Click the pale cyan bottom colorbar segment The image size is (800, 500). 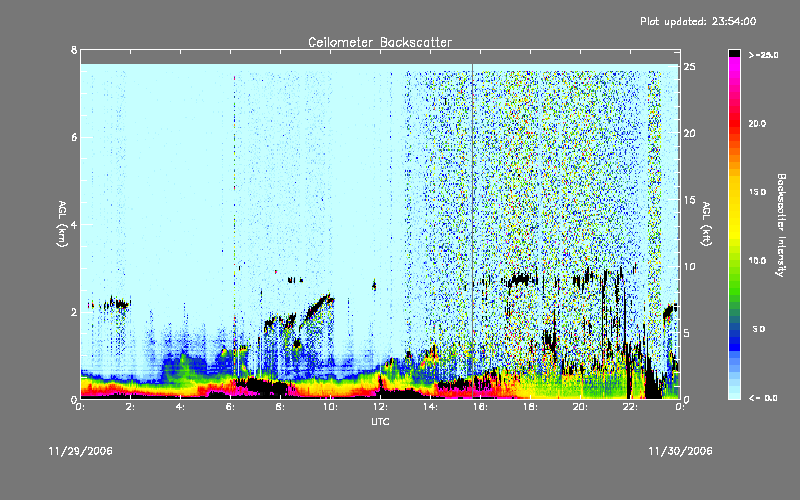[x=734, y=395]
